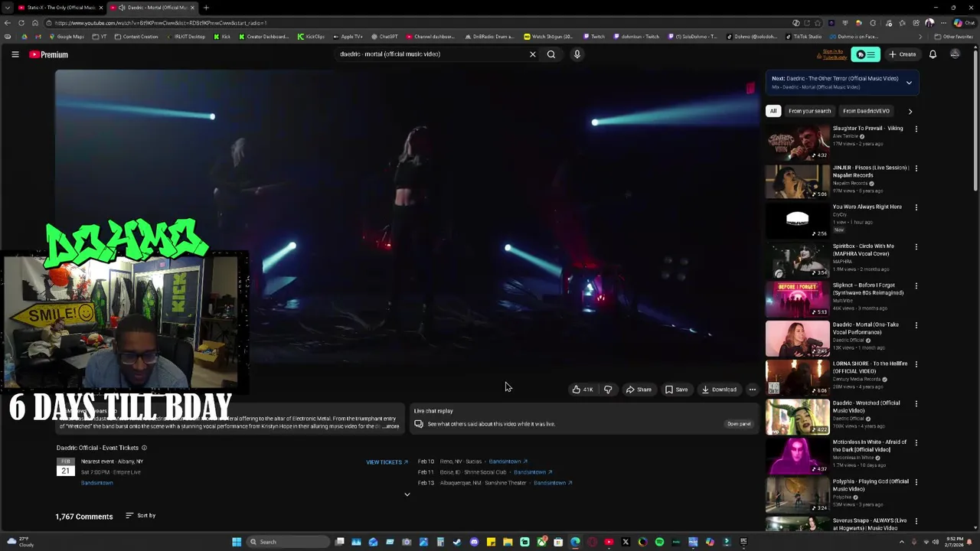The image size is (980, 551).
Task: Reload the page
Action: coord(21,23)
